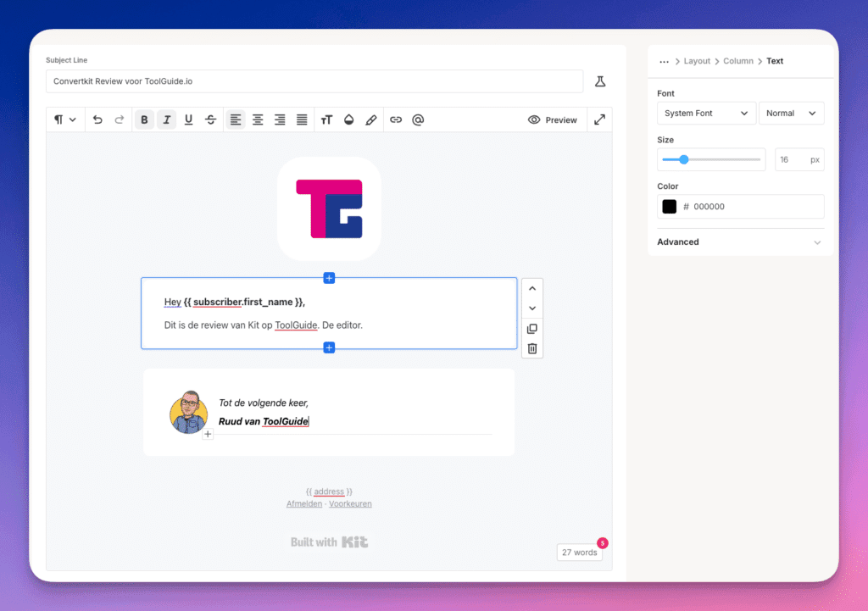Screen dimensions: 868x611
Task: Click the Afmelden link
Action: click(x=304, y=503)
